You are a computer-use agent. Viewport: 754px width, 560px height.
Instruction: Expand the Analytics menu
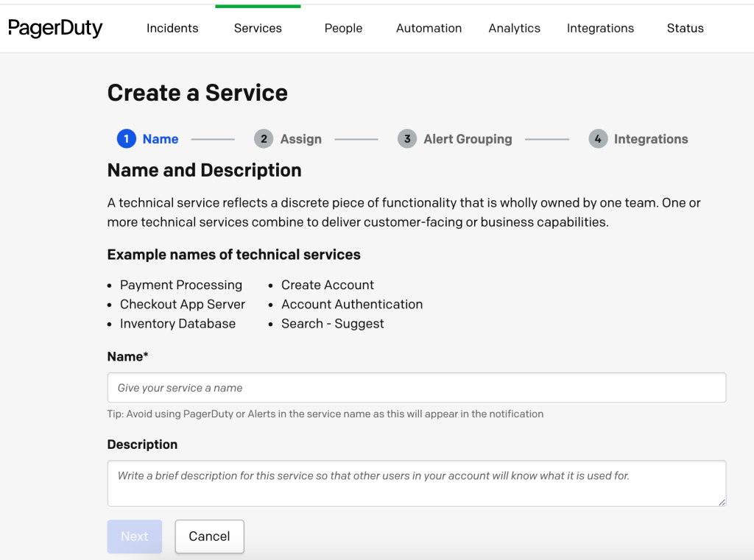point(514,28)
